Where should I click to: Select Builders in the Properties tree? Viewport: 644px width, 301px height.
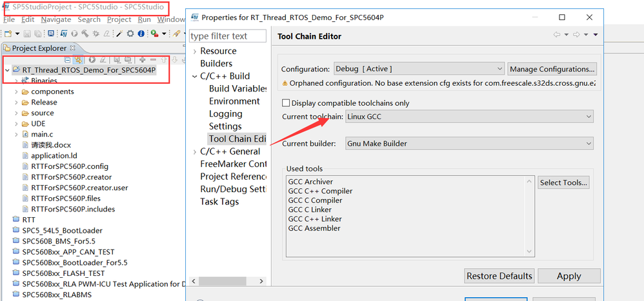tap(216, 64)
